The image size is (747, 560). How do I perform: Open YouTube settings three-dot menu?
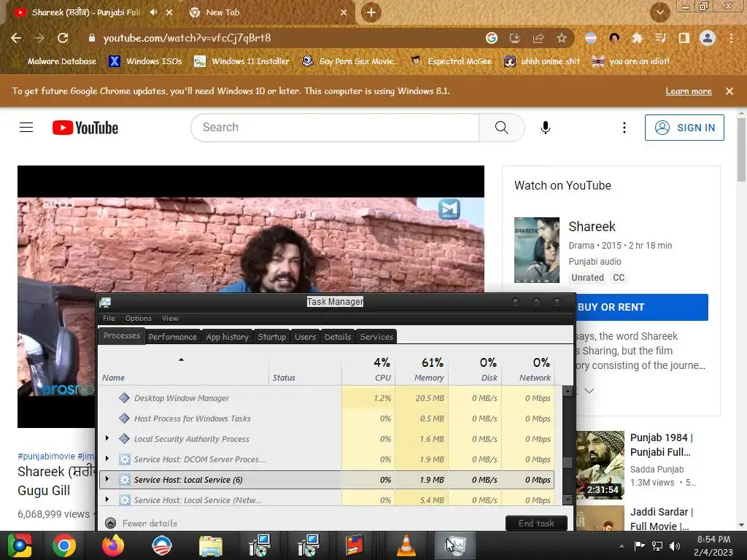tap(624, 128)
